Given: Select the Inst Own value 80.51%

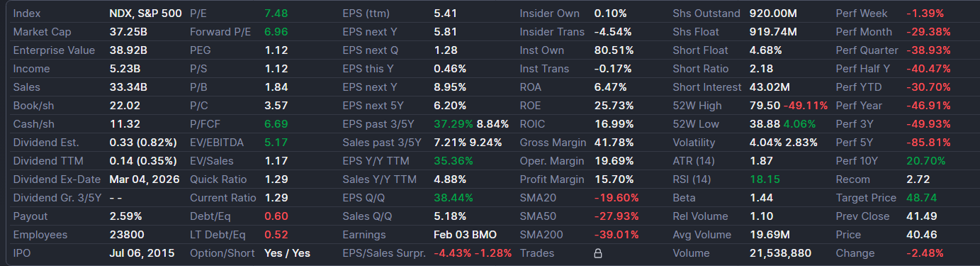Looking at the screenshot, I should pos(614,50).
